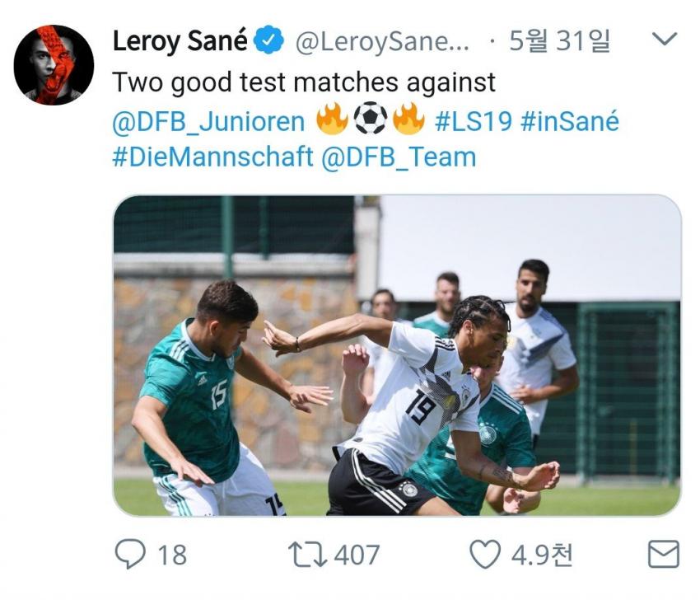Retweet using the arrows icon
Screen dimensions: 700x600
click(307, 555)
